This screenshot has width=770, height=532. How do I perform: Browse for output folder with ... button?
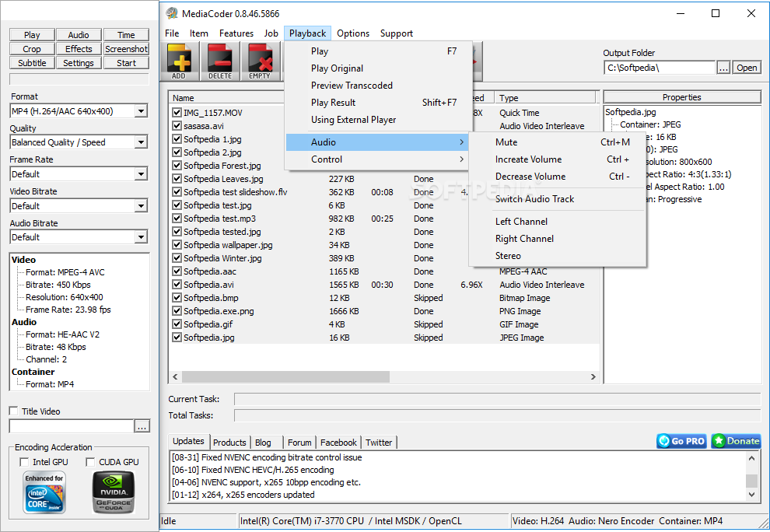click(723, 68)
